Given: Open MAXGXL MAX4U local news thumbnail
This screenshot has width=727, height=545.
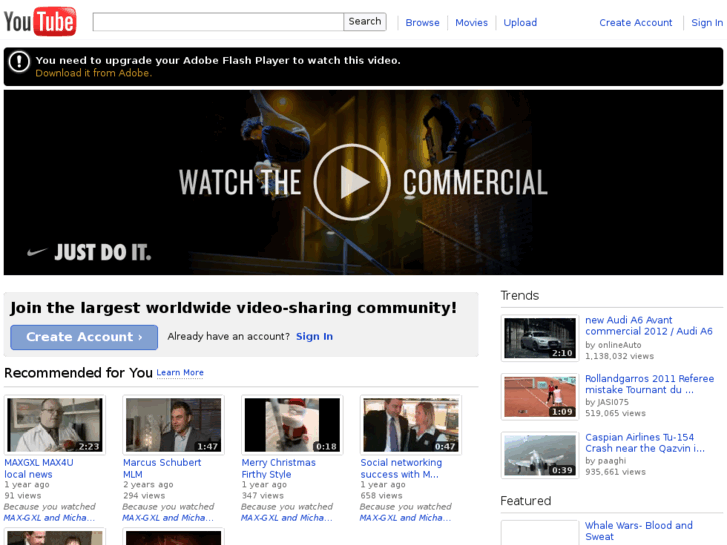Looking at the screenshot, I should coord(55,425).
